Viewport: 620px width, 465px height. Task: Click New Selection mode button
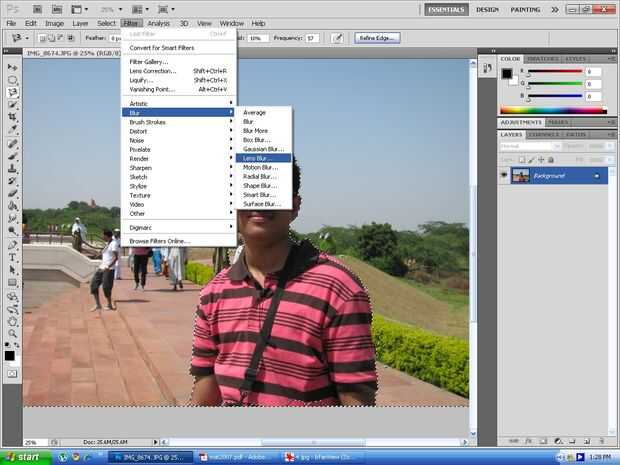click(42, 38)
